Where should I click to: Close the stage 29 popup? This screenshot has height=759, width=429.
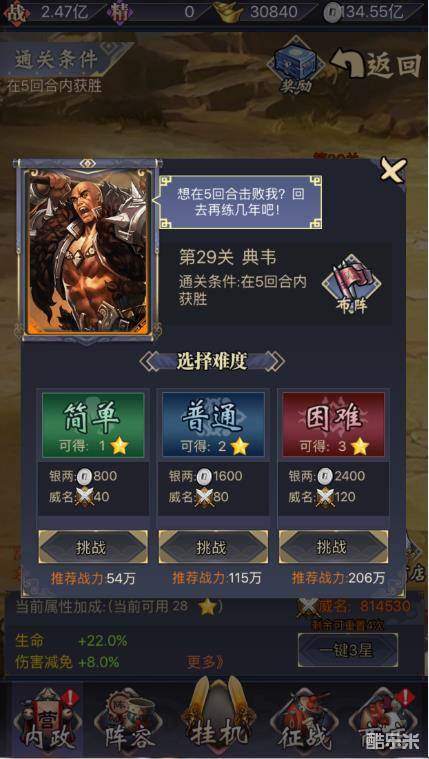point(392,170)
